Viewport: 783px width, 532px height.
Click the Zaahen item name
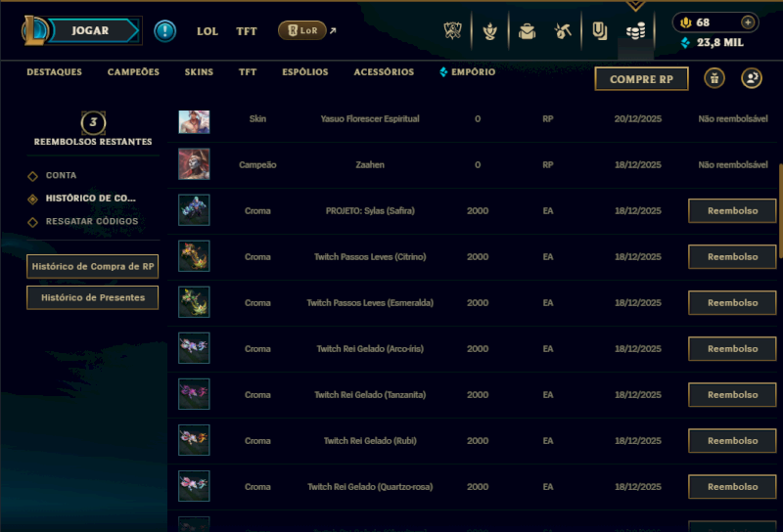click(370, 164)
